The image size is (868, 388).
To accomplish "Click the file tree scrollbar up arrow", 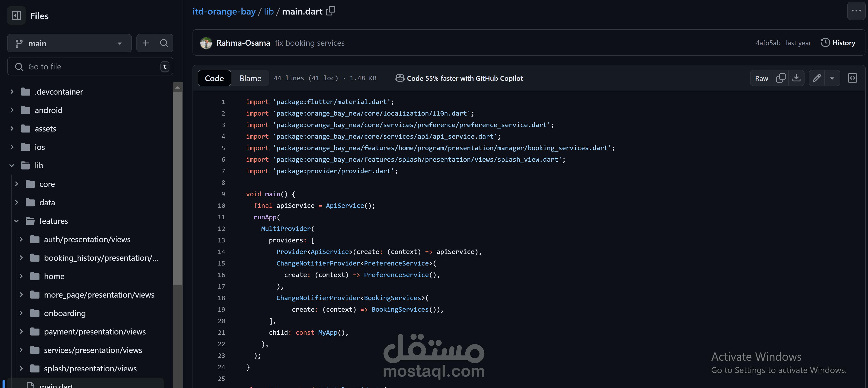I will click(178, 88).
